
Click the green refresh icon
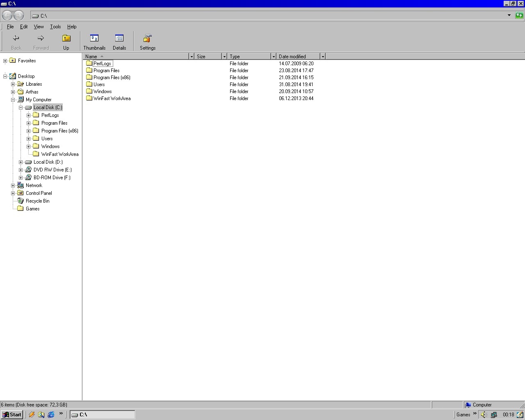(519, 16)
